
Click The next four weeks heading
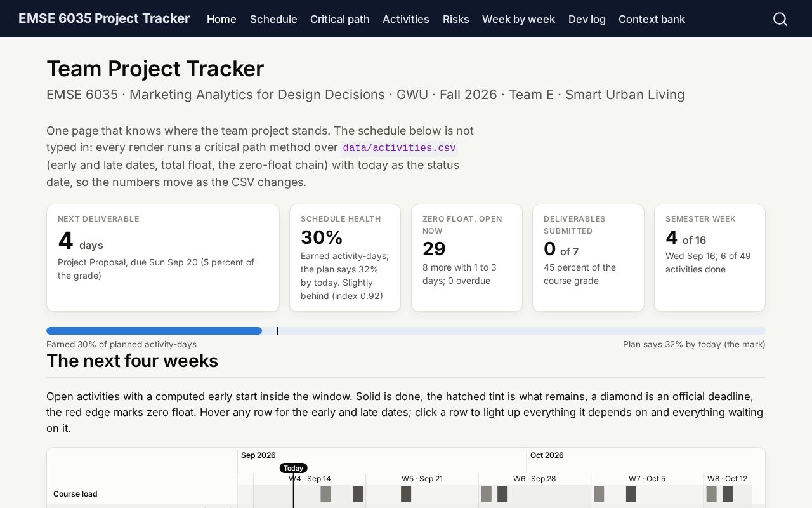point(132,361)
